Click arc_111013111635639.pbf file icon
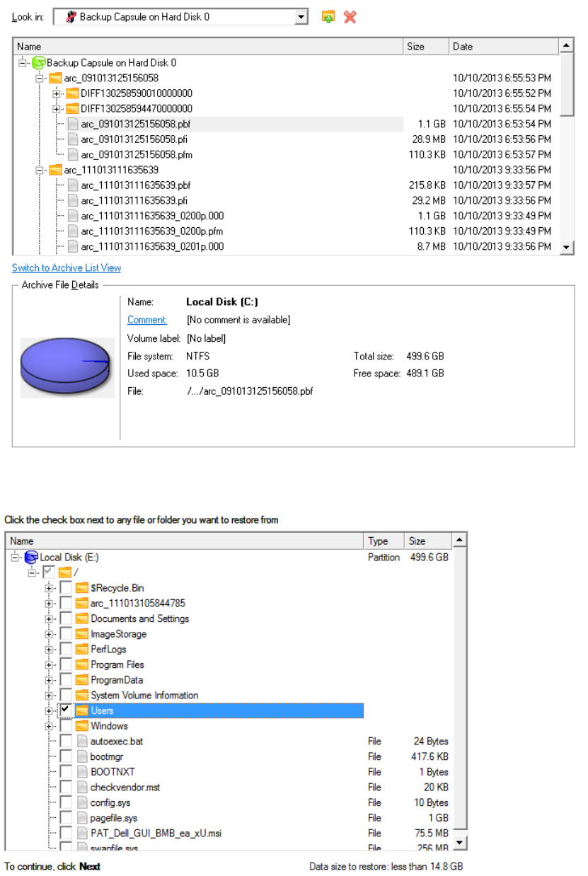The width and height of the screenshot is (588, 876). [73, 185]
